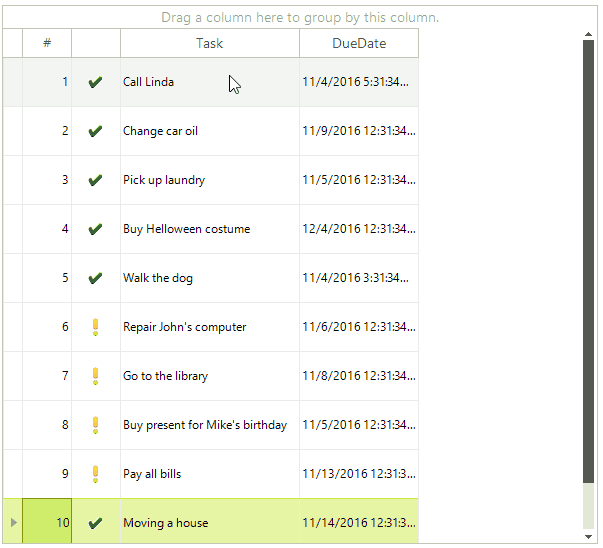Click the 11/8/2016 due date cell
This screenshot has height=548, width=603.
click(x=359, y=376)
